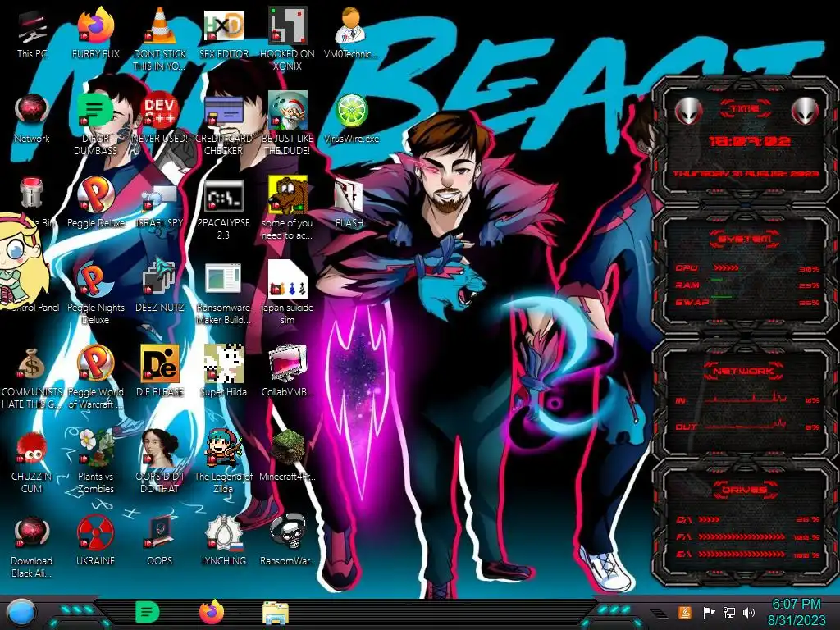Open the volume speaker tray icon
This screenshot has height=630, width=840.
pos(749,612)
